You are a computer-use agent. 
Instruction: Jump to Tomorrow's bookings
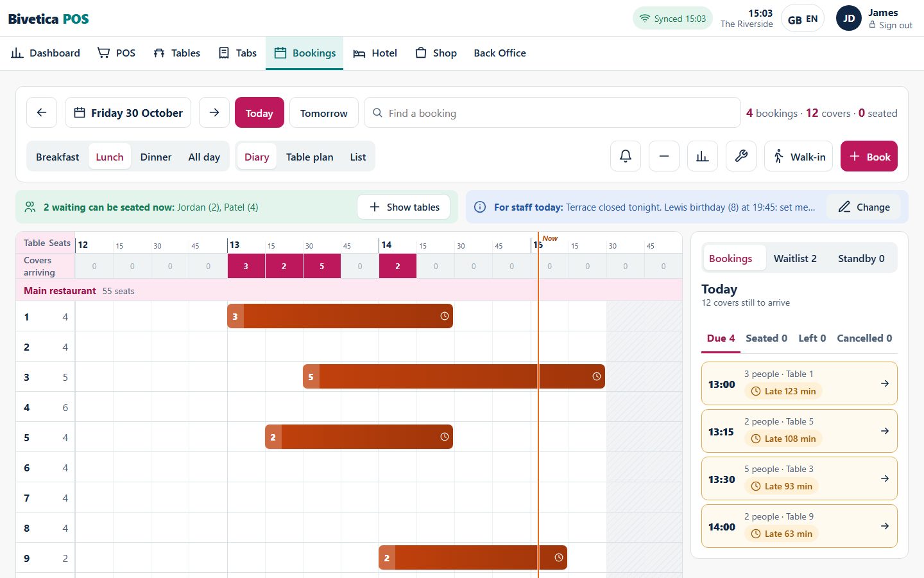(324, 113)
